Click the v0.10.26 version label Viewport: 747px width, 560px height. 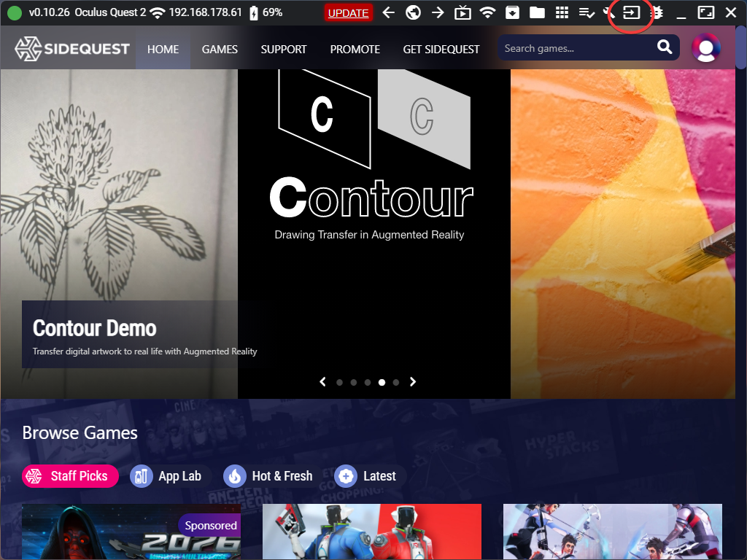49,12
